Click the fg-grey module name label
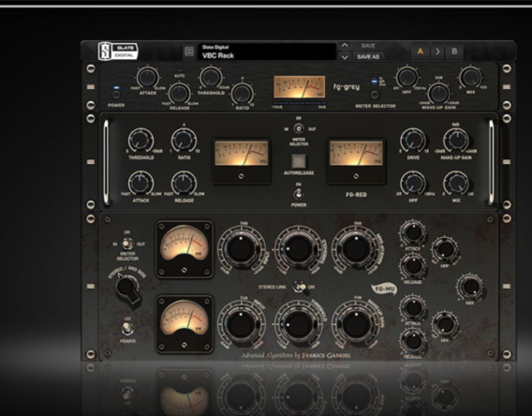The height and width of the screenshot is (416, 532). [x=346, y=87]
